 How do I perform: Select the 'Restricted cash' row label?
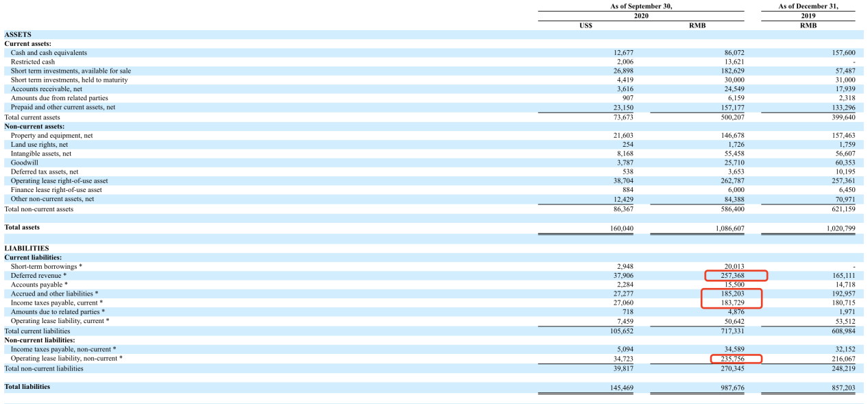(33, 62)
